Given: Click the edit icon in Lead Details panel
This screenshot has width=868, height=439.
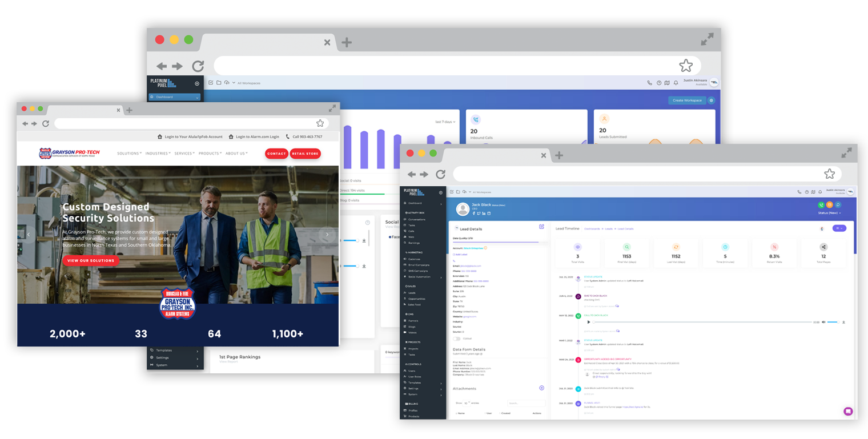Looking at the screenshot, I should [x=541, y=227].
